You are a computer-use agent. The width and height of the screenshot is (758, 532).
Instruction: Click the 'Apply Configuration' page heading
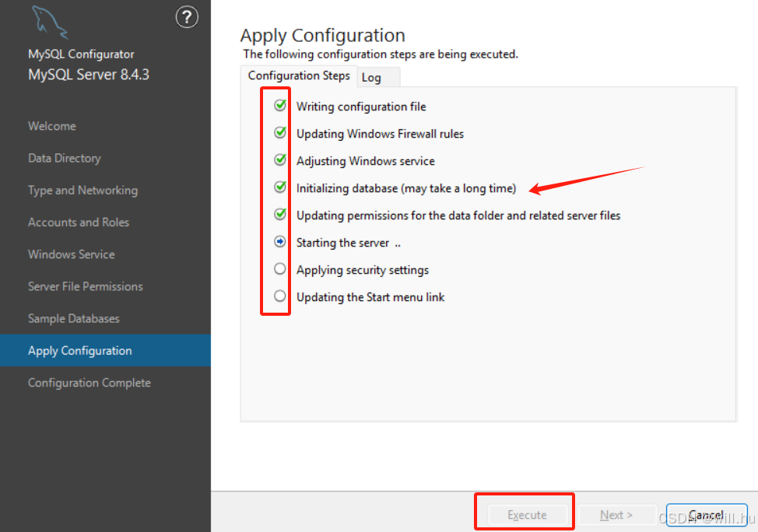click(x=322, y=36)
